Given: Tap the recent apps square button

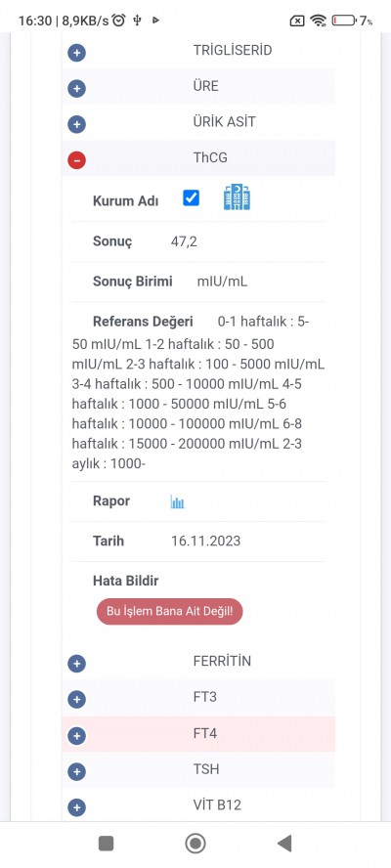Looking at the screenshot, I should (106, 844).
